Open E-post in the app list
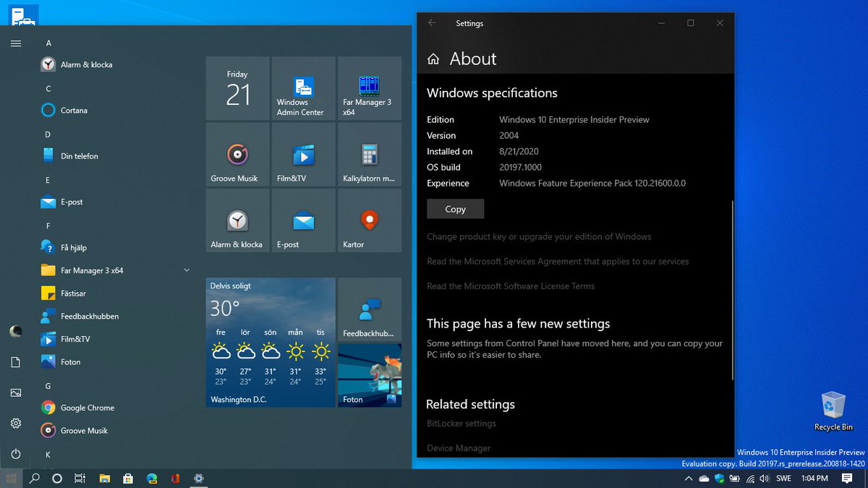This screenshot has width=868, height=488. [116, 202]
